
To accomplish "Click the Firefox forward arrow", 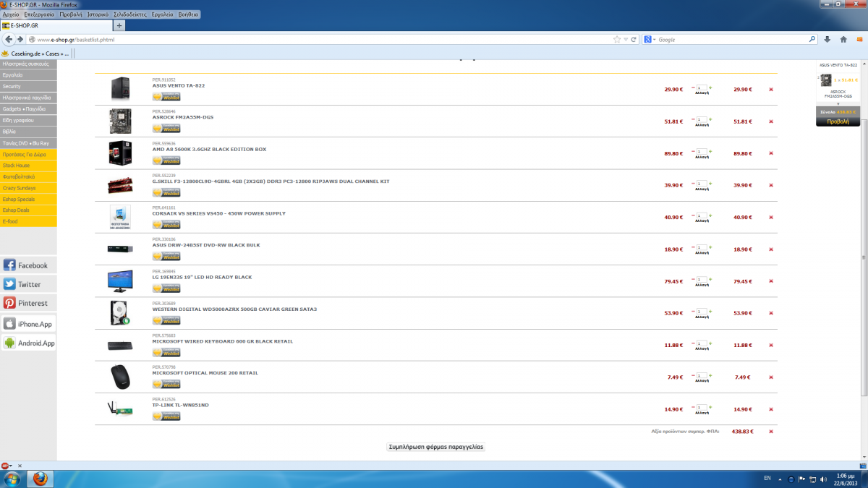I will 21,39.
